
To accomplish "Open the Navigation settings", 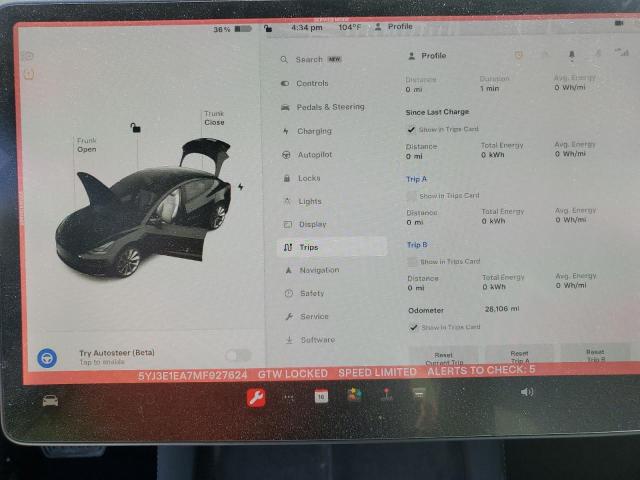I will [312, 270].
